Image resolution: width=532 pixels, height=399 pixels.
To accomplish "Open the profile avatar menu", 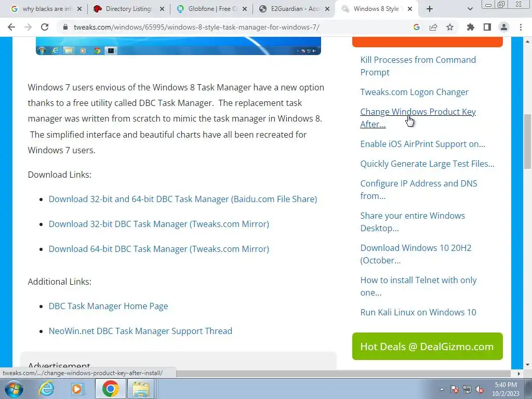I will pos(504,27).
